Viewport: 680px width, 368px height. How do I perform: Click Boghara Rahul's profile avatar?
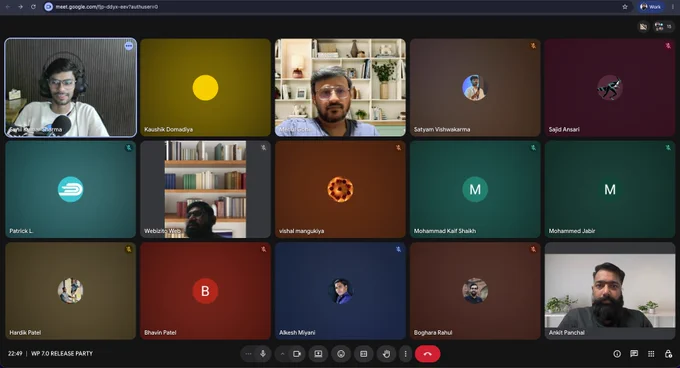click(475, 291)
